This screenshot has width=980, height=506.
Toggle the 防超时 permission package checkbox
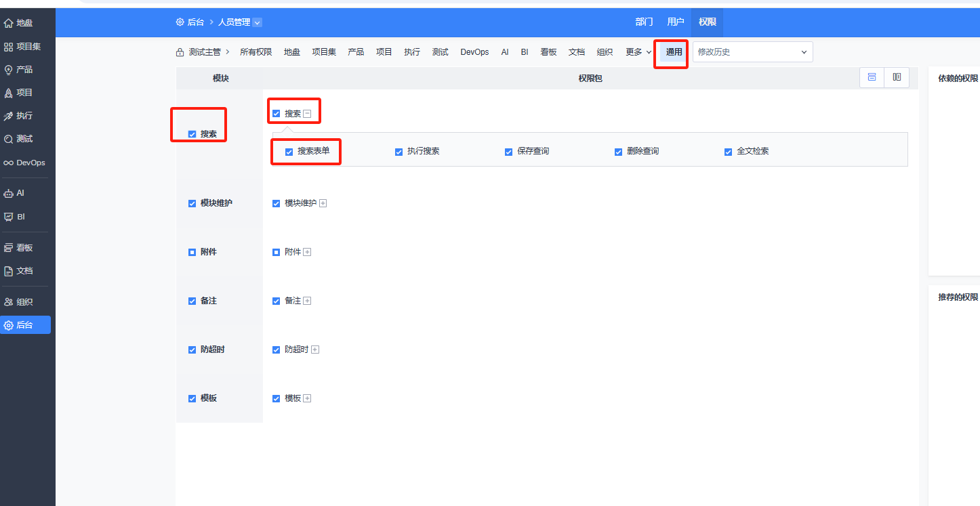276,350
